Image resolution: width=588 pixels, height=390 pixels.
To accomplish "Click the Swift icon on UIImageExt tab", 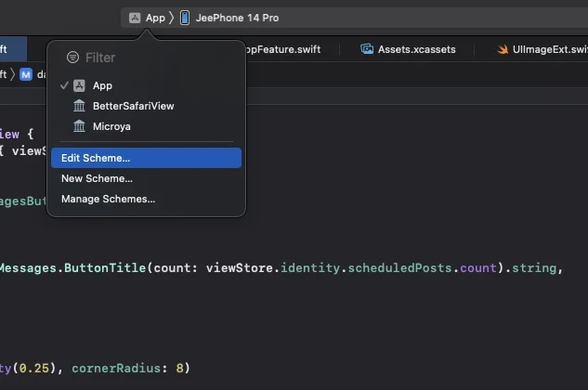I will pos(503,49).
